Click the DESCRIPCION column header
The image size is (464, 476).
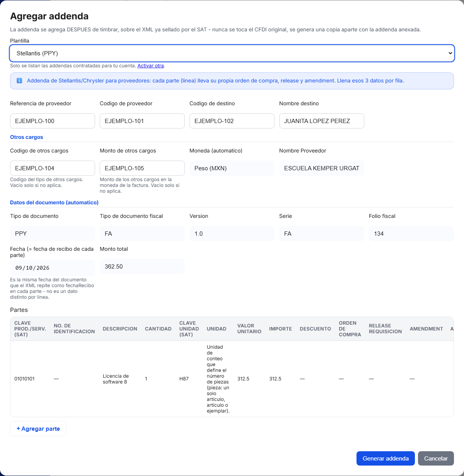coord(120,329)
